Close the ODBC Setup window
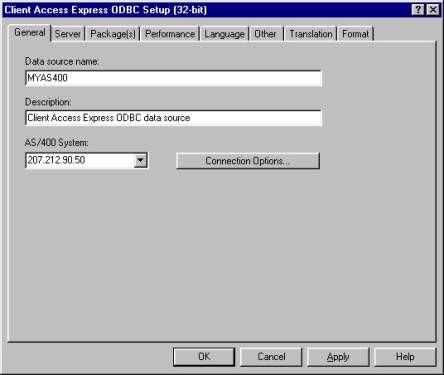The image size is (444, 375). point(433,10)
